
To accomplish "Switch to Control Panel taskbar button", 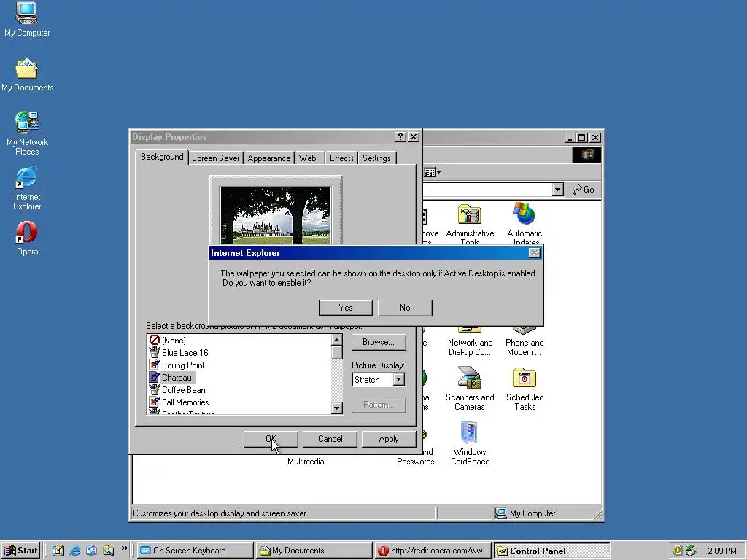I will tap(551, 551).
